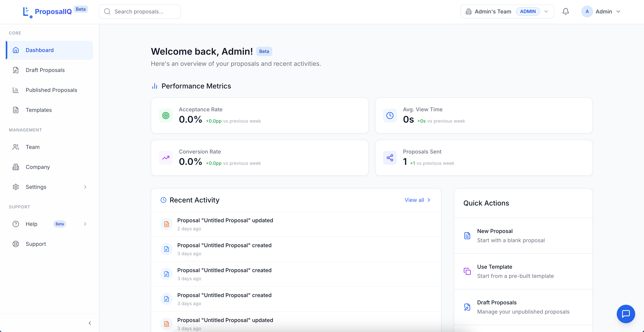Open the Admin user account menu
The width and height of the screenshot is (644, 332).
(601, 12)
